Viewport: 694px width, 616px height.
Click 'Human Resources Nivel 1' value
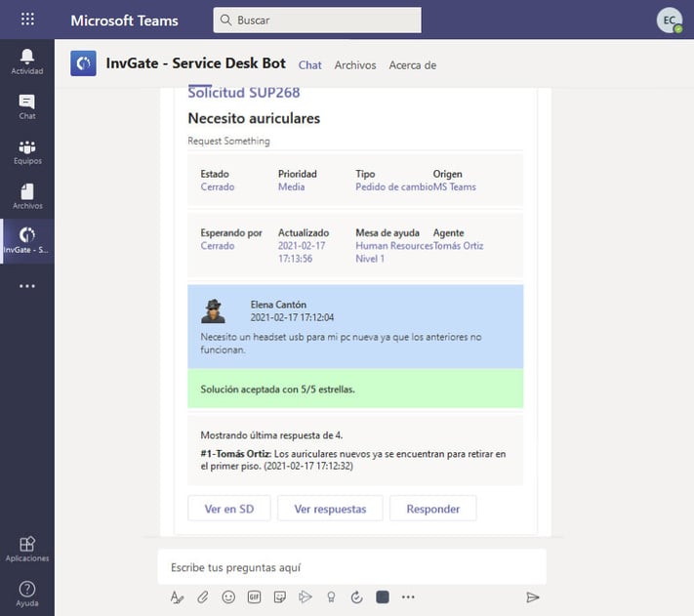tap(394, 252)
